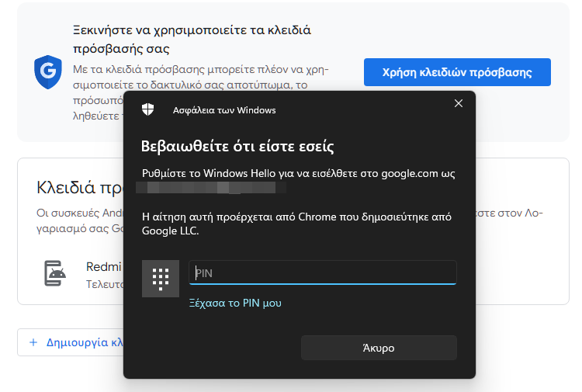
Task: Click the Redmi Android device icon
Action: point(55,273)
